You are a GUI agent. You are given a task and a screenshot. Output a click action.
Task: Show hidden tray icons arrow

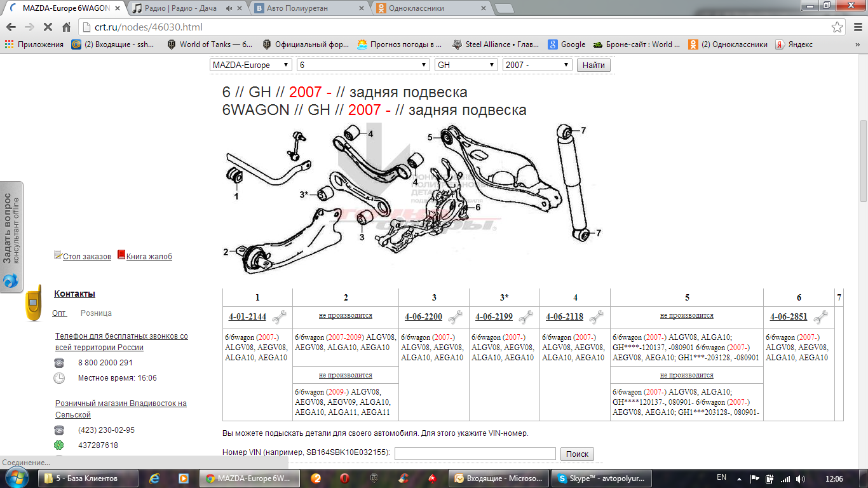tap(740, 478)
